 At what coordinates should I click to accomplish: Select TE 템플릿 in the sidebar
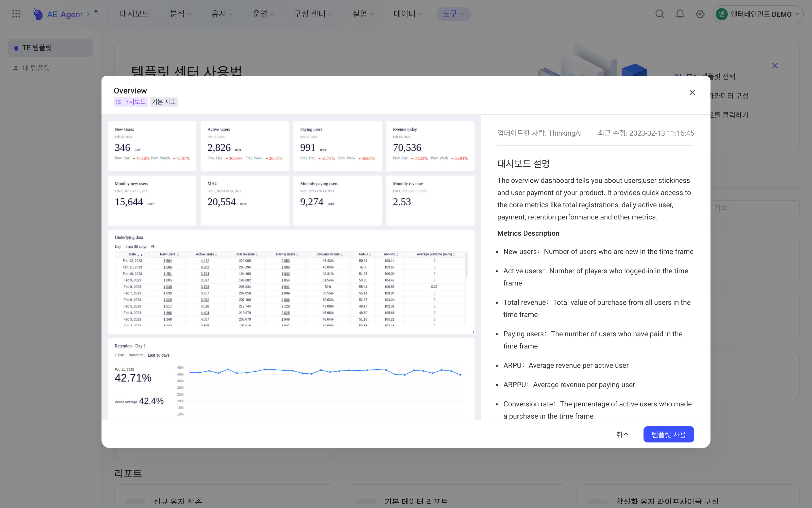(x=51, y=48)
